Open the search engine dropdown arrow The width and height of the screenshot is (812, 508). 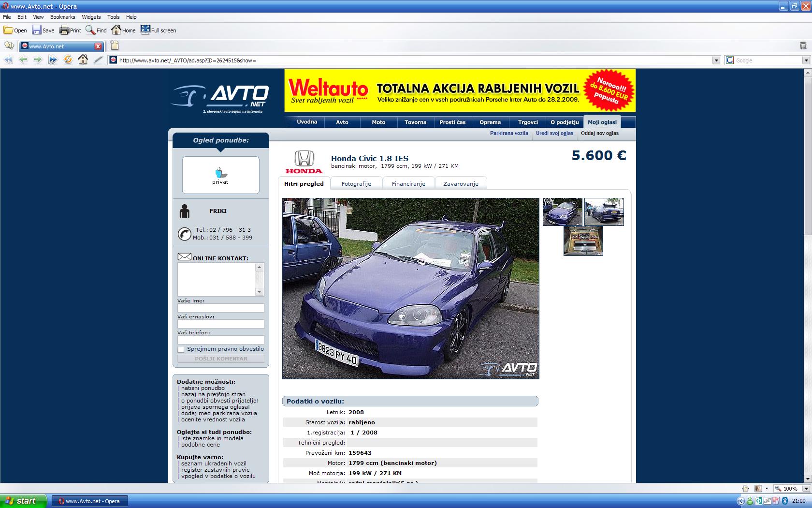(806, 60)
